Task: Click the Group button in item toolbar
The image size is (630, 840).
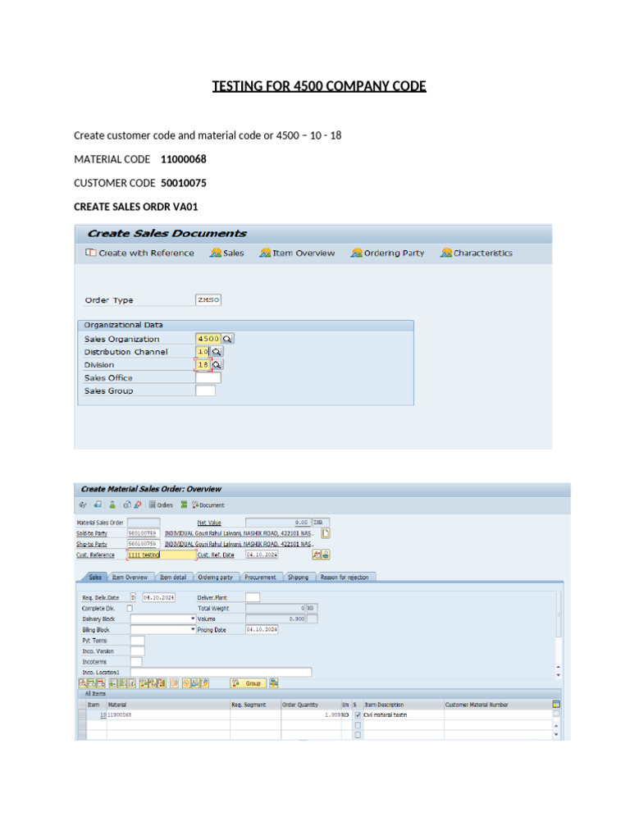Action: pos(248,683)
